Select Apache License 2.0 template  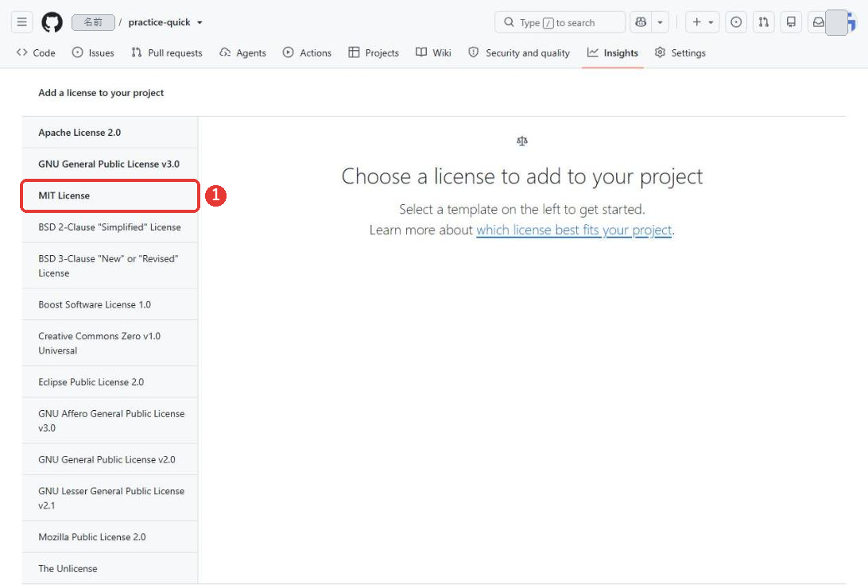[110, 132]
